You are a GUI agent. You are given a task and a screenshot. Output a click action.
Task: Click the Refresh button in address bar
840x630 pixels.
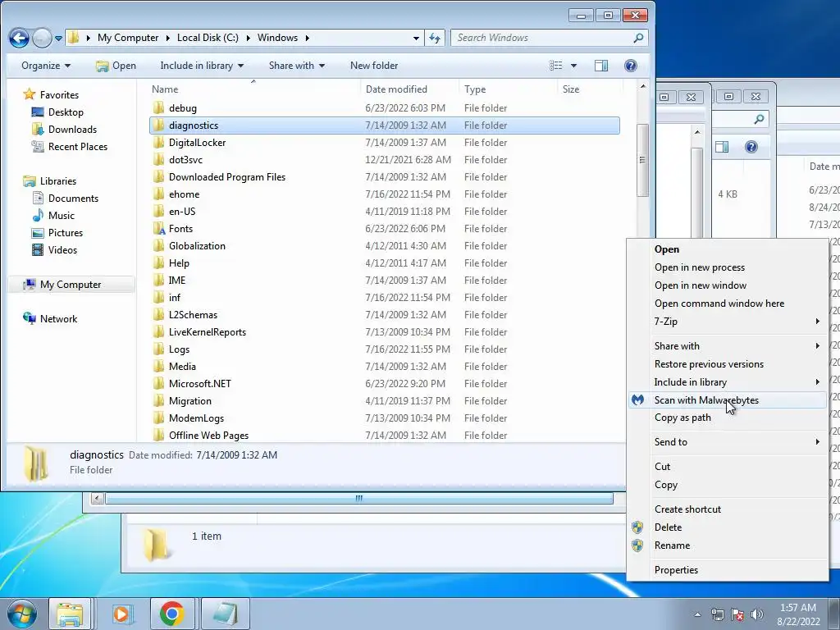[x=435, y=38]
